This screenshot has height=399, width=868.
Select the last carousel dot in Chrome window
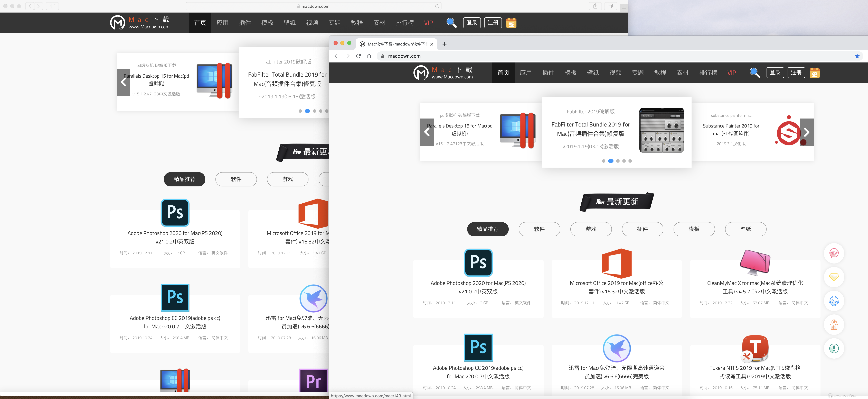(630, 161)
